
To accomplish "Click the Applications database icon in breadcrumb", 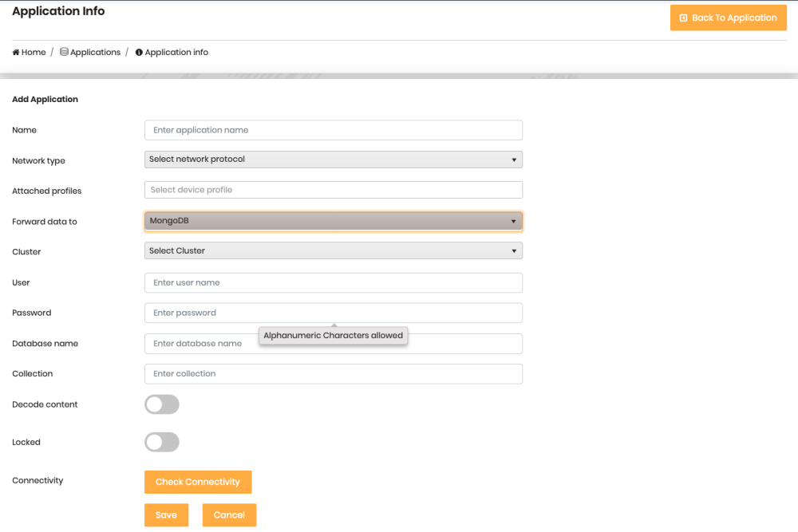I will [x=64, y=53].
